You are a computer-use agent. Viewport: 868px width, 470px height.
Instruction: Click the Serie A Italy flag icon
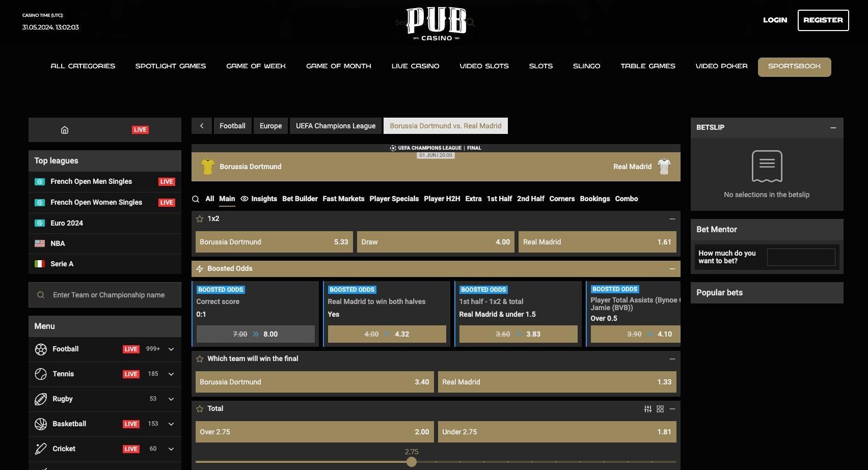[x=40, y=264]
